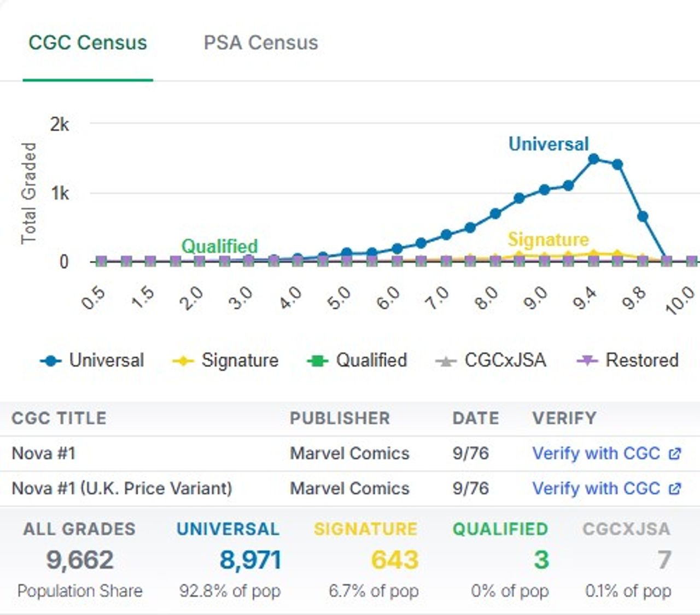This screenshot has height=615, width=700.
Task: Select the CGC Census tab
Action: pos(87,43)
